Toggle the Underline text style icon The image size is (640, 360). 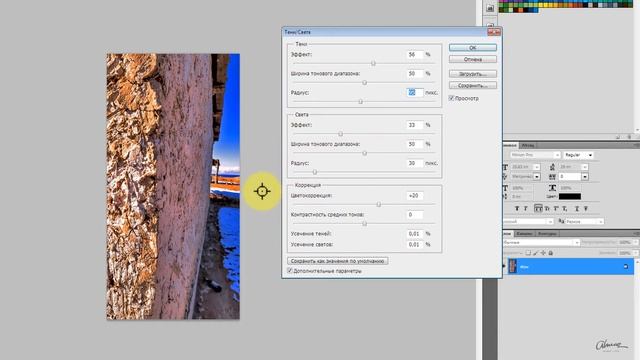point(577,209)
